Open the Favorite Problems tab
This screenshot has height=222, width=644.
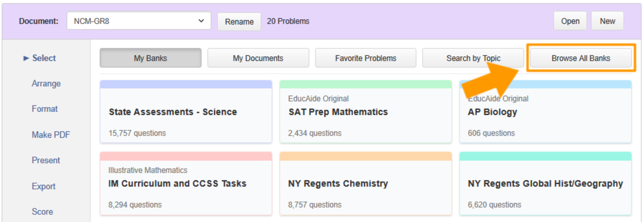366,58
